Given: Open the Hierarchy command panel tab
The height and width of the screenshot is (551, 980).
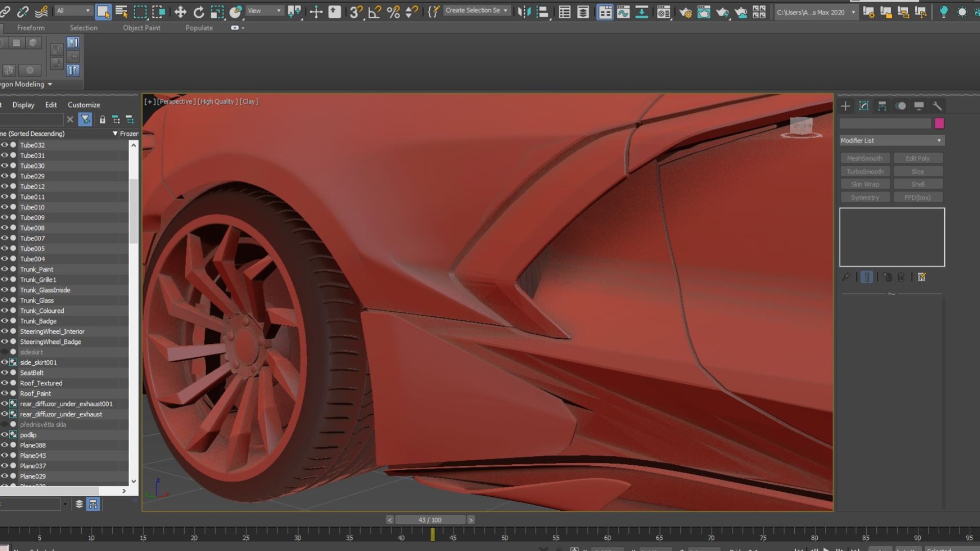Looking at the screenshot, I should click(x=882, y=106).
